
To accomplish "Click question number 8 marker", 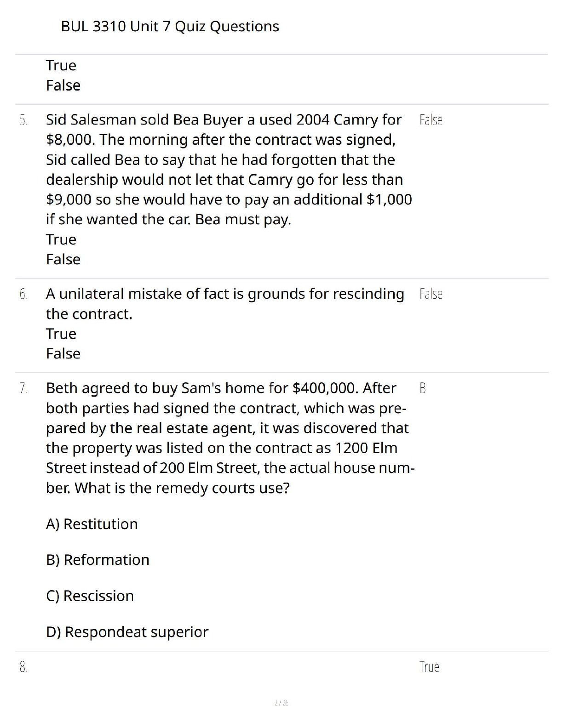I will pyautogui.click(x=23, y=667).
